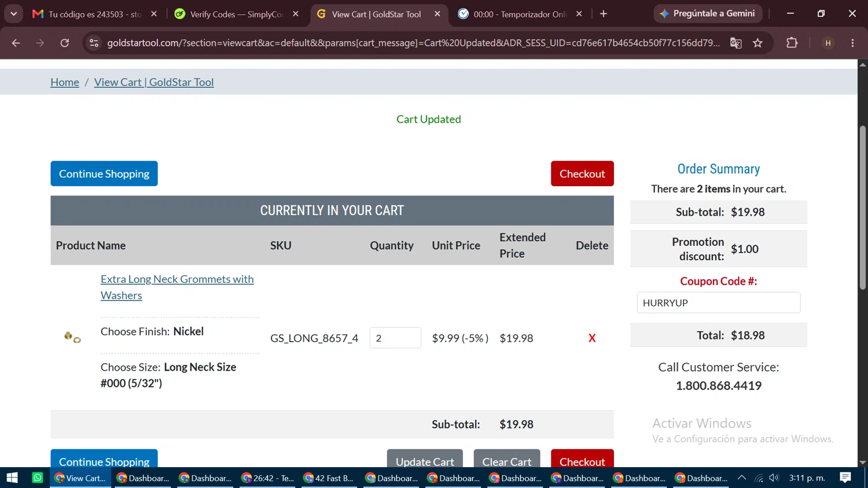Focus the goldstartool.com address bar URL

414,43
